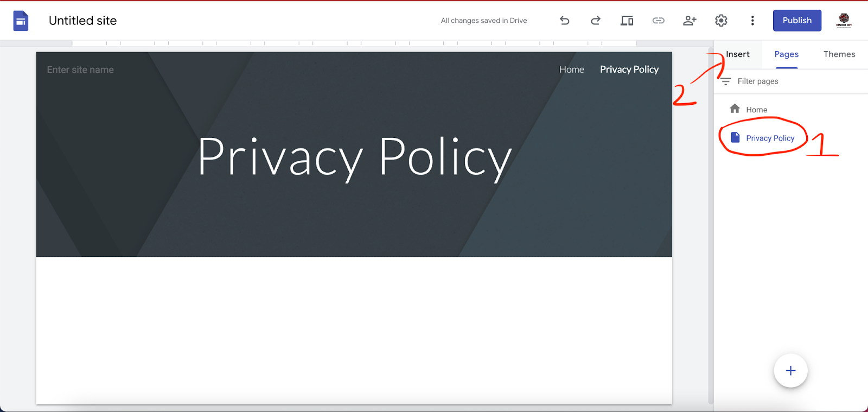Click Home link in site navigation
The height and width of the screenshot is (412, 868).
(571, 69)
